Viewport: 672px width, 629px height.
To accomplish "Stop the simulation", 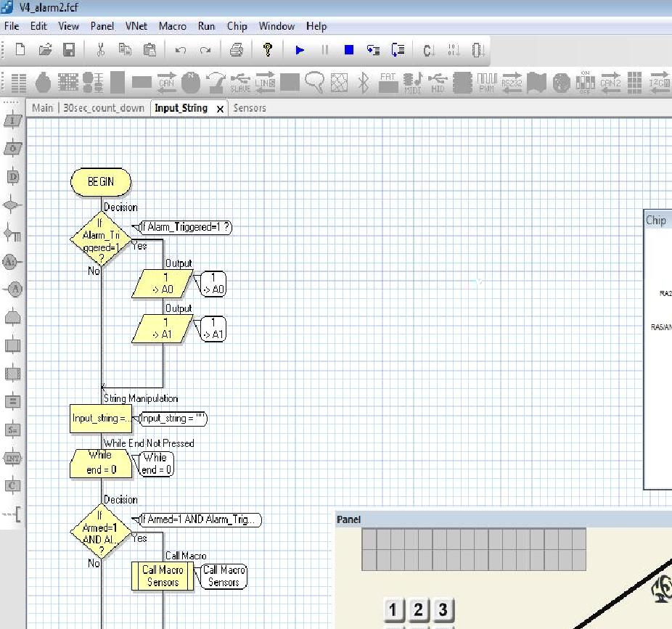I will 349,50.
